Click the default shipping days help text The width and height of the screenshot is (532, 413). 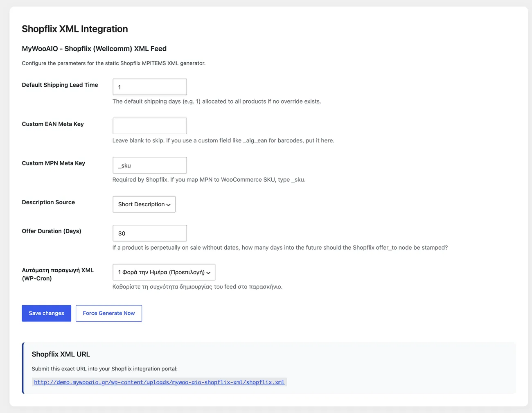217,102
